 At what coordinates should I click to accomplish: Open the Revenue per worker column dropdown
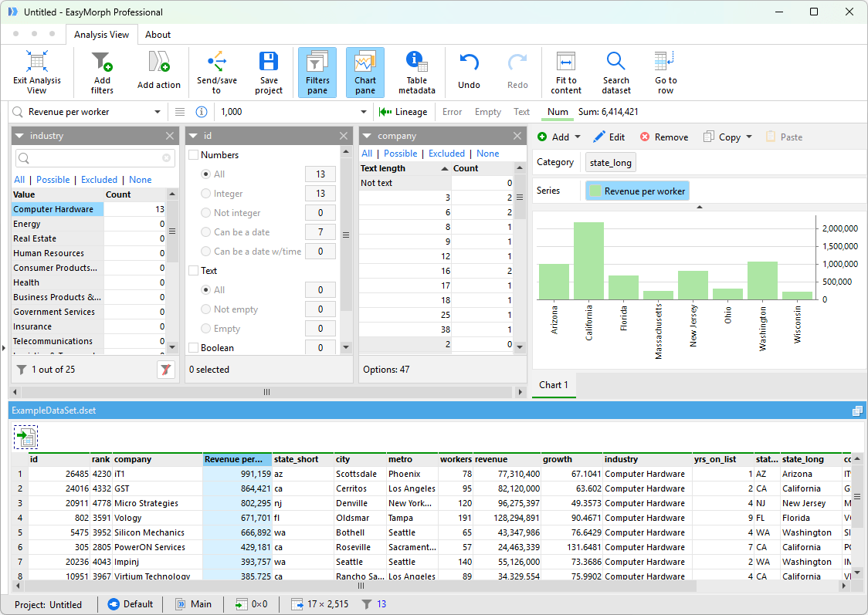158,112
